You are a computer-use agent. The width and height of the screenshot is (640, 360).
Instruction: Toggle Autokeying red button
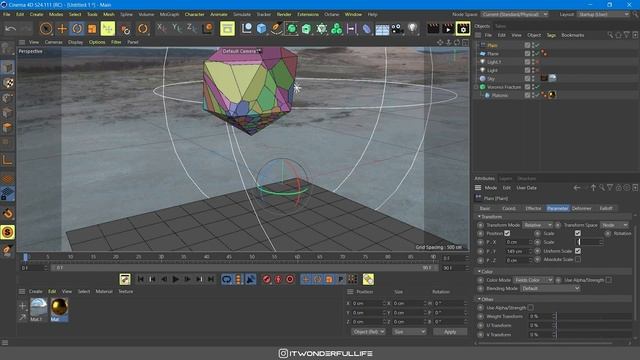(x=278, y=279)
